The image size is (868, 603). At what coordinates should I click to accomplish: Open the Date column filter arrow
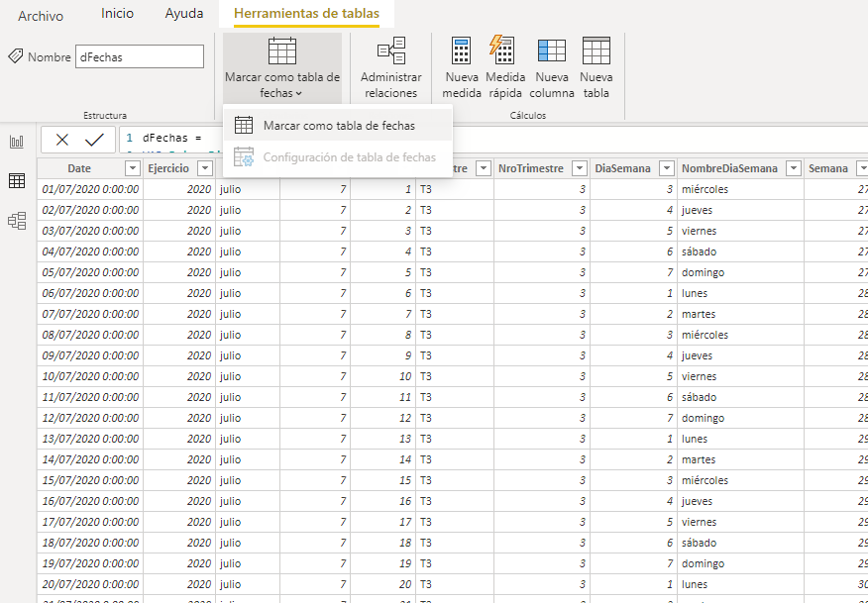pyautogui.click(x=133, y=168)
